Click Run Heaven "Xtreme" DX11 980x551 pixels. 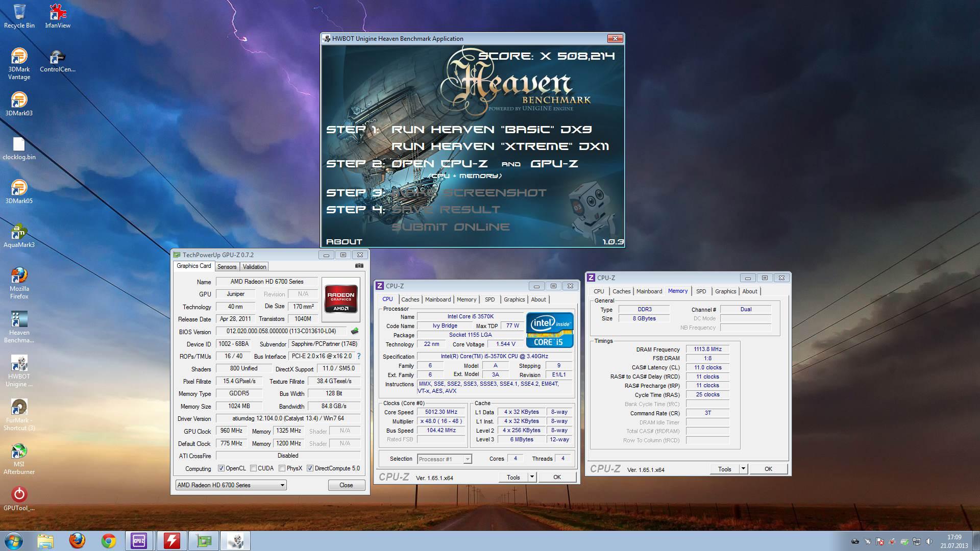tap(500, 146)
